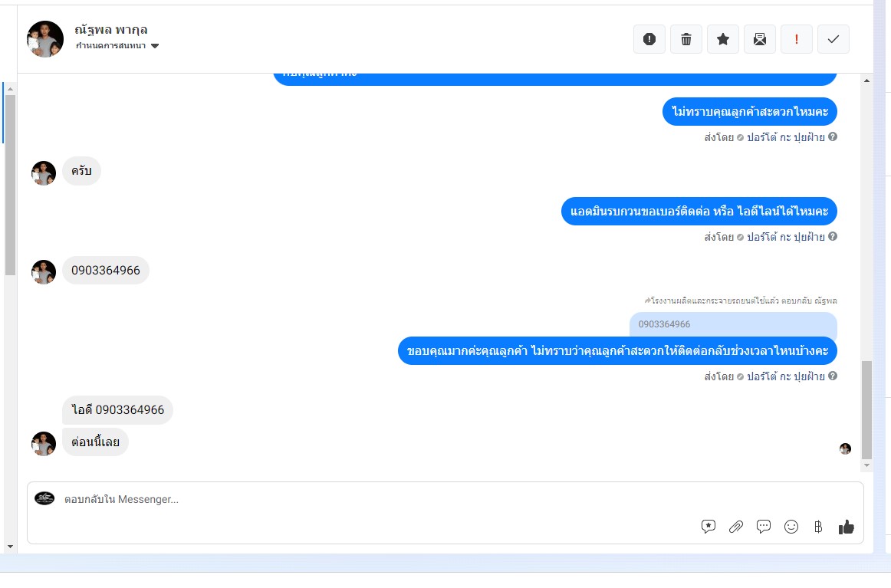Open saved replies icon in composer
This screenshot has height=588, width=891.
click(x=708, y=527)
